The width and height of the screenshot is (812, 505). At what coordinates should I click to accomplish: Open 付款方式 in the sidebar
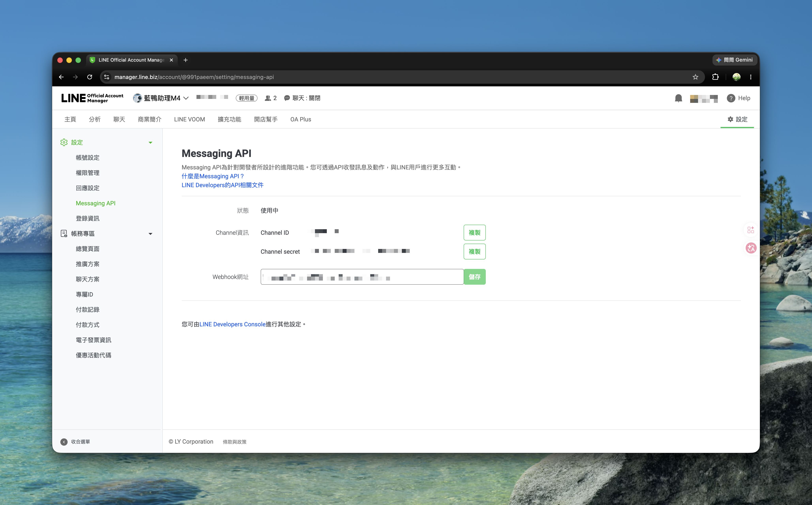tap(87, 325)
